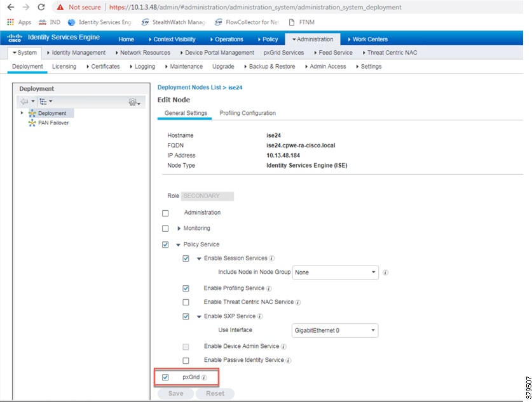The image size is (532, 402).
Task: Open dropdown arrow beside tree view icon
Action: click(x=51, y=102)
